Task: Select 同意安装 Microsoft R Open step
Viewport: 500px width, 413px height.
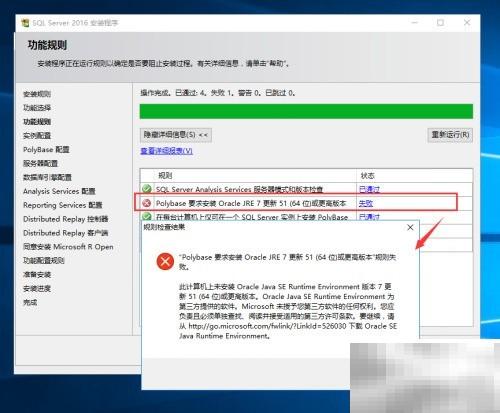Action: click(68, 247)
